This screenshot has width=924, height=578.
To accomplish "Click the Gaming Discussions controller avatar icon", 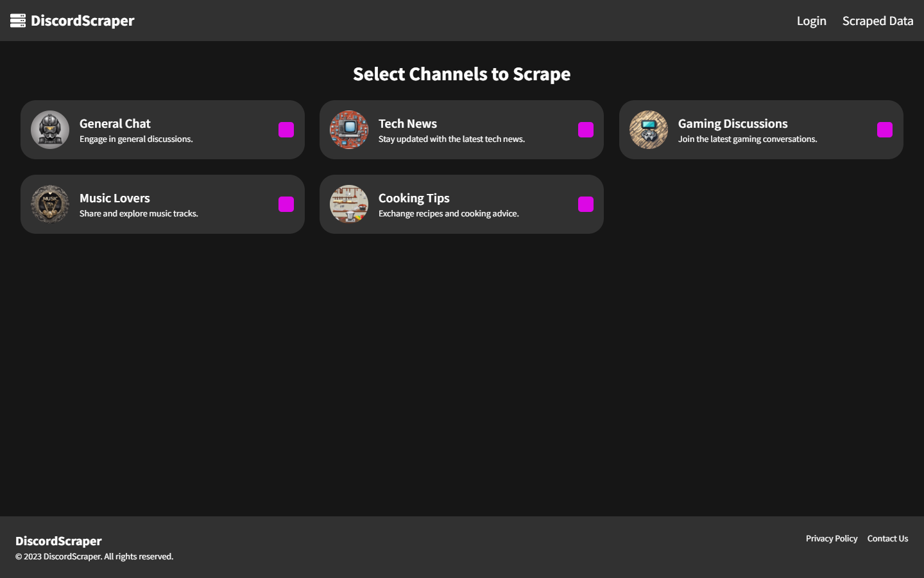I will (648, 129).
